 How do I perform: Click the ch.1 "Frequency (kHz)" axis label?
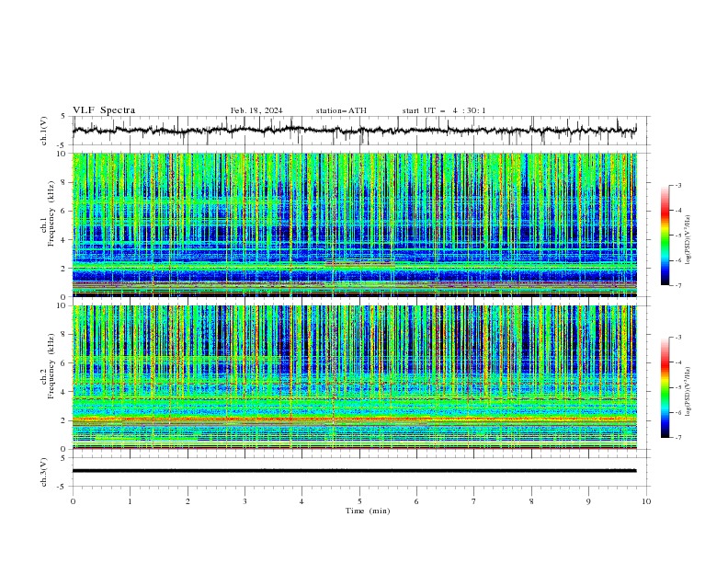point(51,213)
